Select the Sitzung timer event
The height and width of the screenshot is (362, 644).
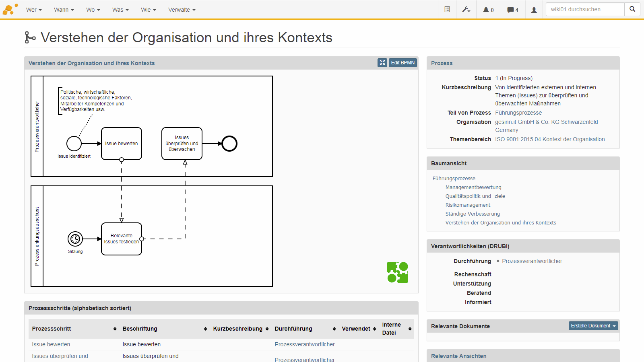tap(75, 239)
